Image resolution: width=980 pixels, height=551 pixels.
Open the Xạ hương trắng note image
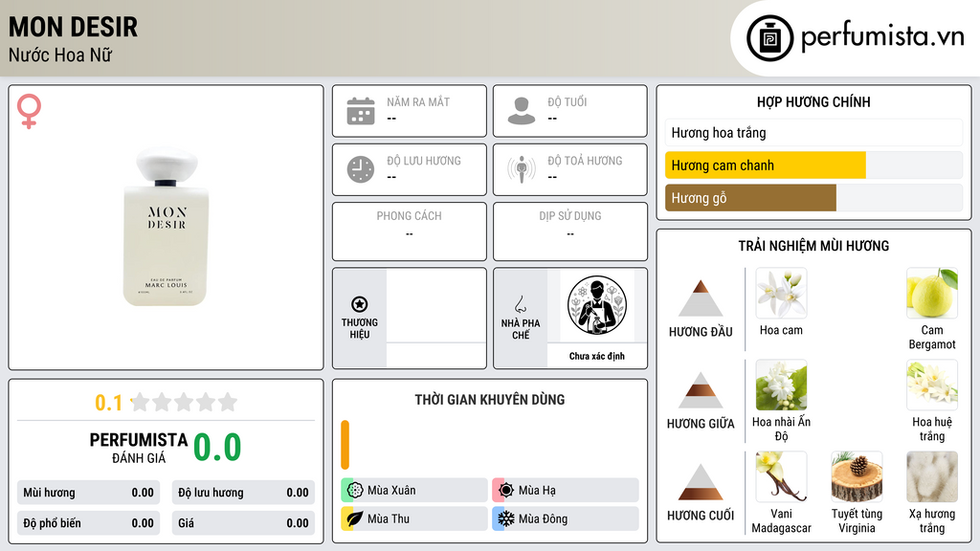(932, 476)
